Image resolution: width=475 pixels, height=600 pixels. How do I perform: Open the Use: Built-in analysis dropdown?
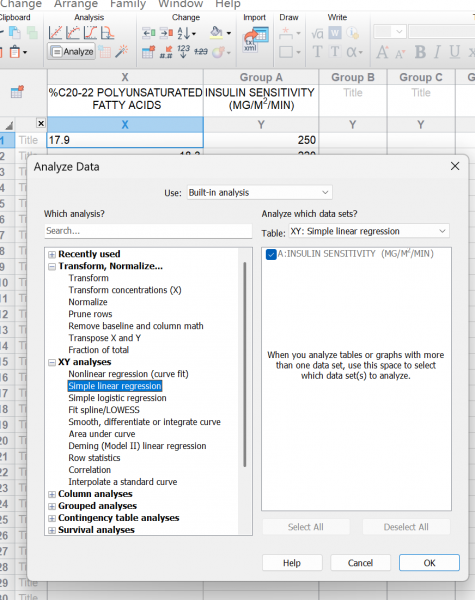tap(259, 192)
